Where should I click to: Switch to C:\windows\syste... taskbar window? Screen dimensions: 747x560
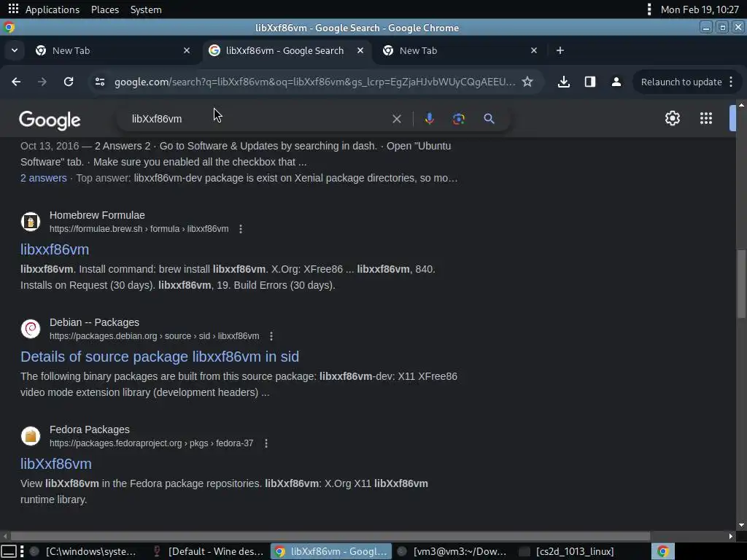pos(83,551)
